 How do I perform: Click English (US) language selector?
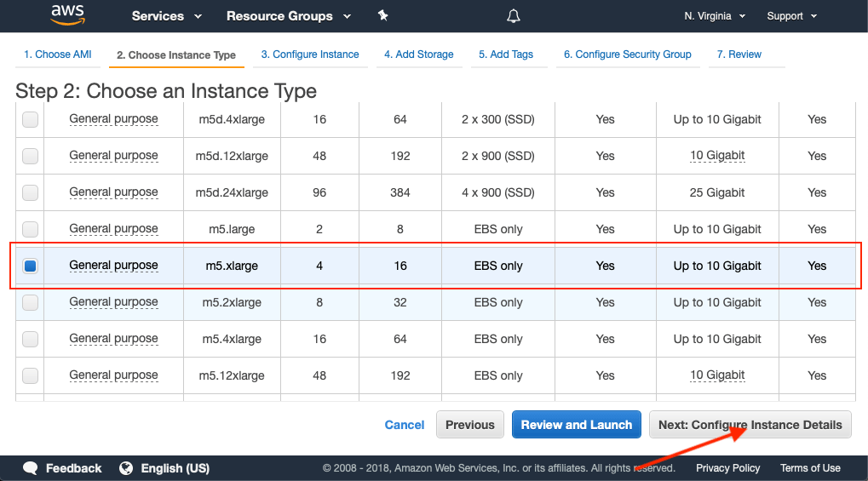point(175,468)
